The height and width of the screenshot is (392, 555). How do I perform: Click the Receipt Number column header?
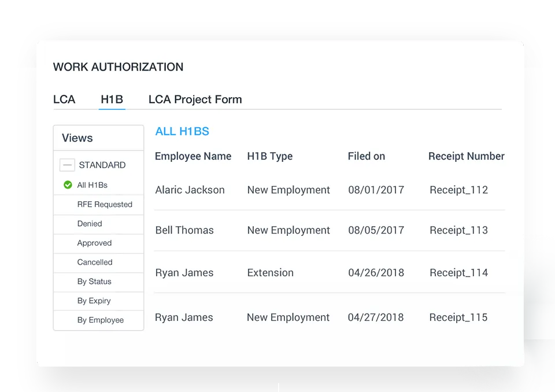(466, 156)
